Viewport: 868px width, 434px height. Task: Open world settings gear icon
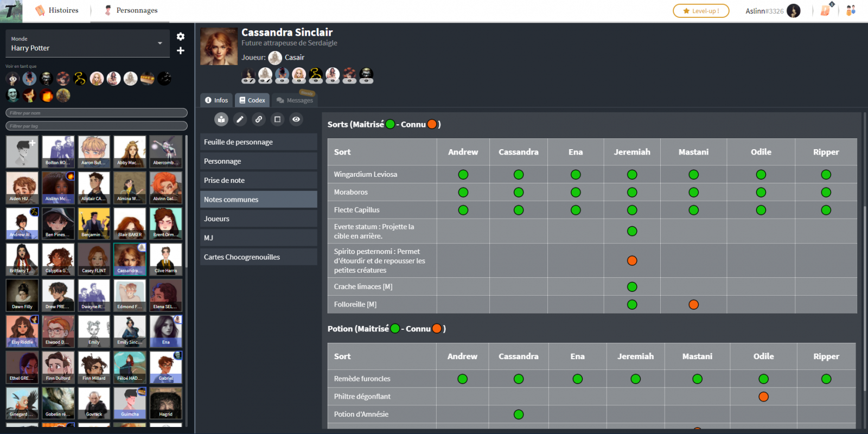(x=181, y=36)
